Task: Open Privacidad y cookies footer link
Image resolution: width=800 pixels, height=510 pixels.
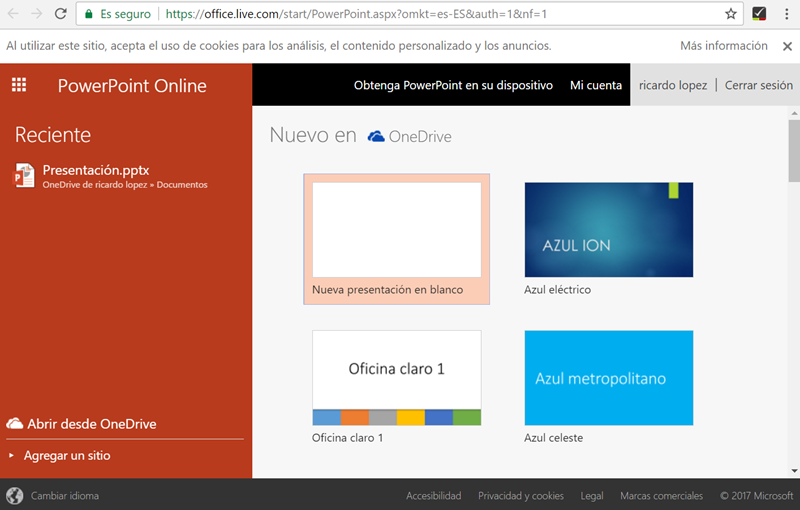Action: click(x=521, y=495)
